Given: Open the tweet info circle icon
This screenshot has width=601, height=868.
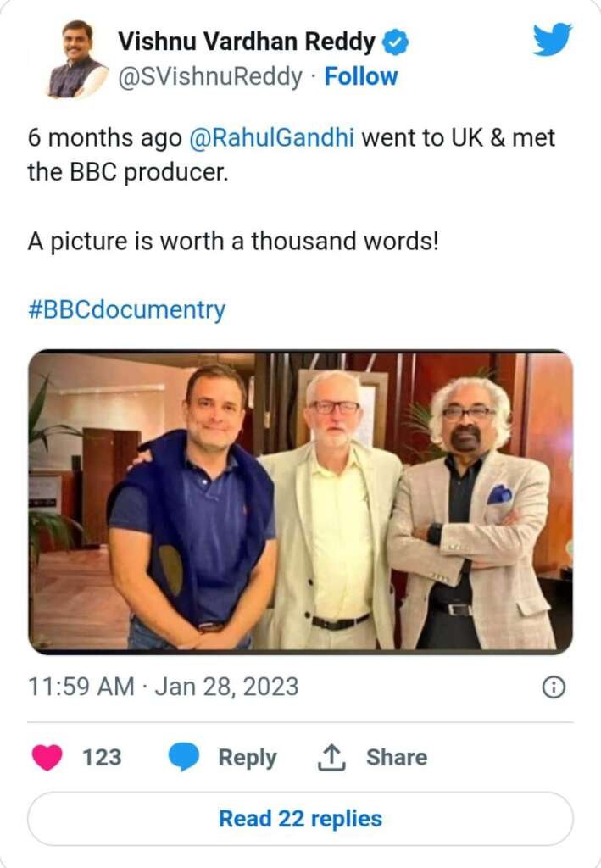Looking at the screenshot, I should coord(553,687).
